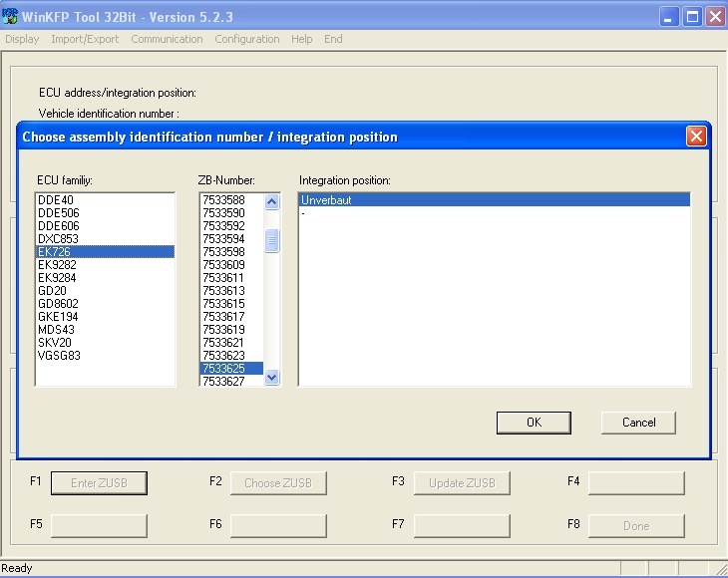The image size is (728, 578).
Task: Select DDE606 in ECU family list
Action: tap(105, 226)
